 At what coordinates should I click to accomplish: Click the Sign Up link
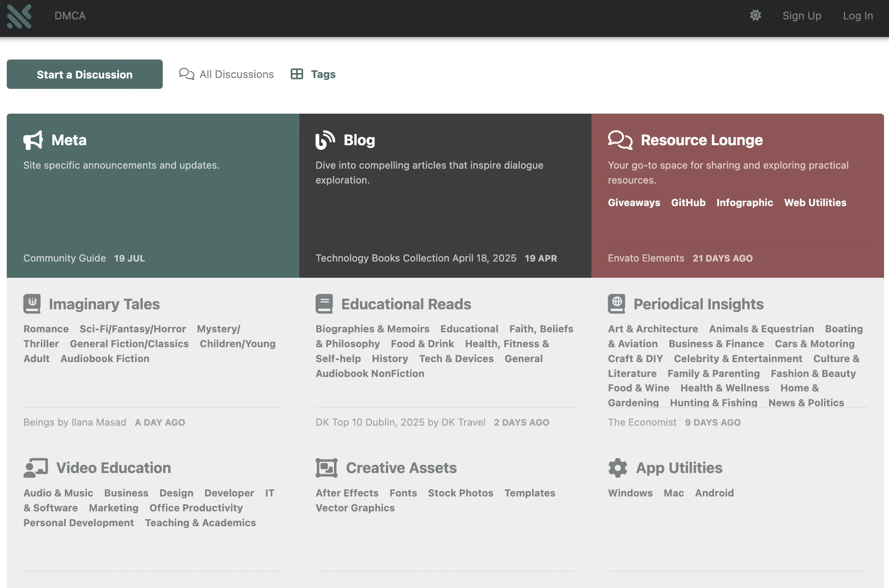802,16
